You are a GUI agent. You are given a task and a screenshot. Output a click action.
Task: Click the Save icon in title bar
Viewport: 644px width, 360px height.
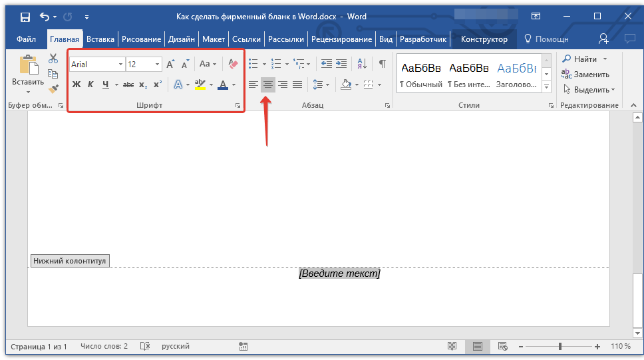coord(25,17)
